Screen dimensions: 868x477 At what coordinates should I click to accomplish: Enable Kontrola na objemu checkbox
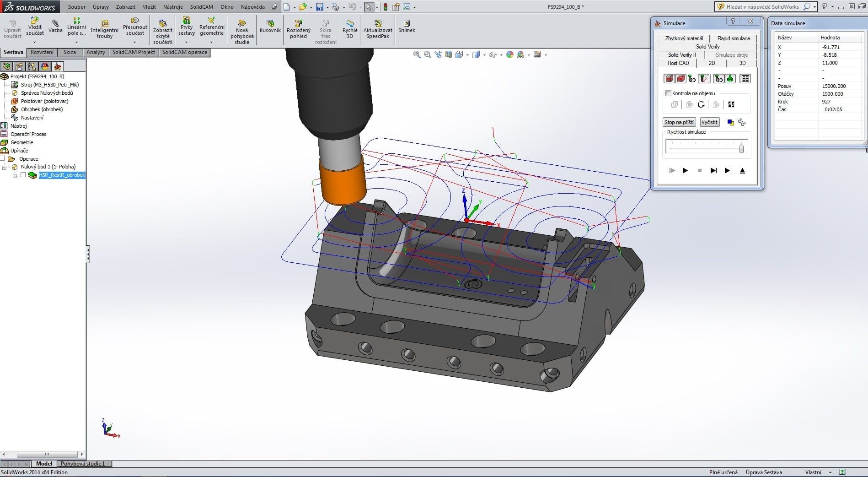pos(668,93)
